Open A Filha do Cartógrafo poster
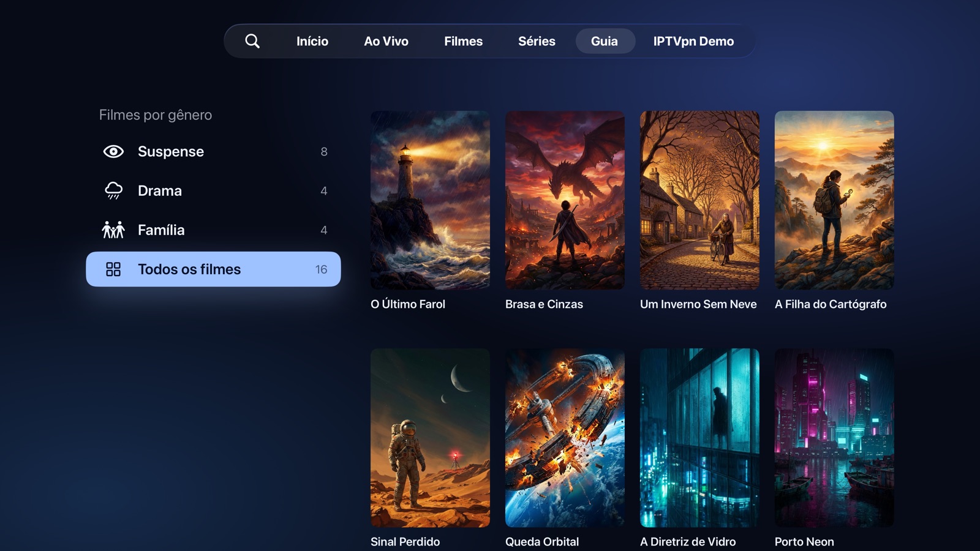Viewport: 980px width, 551px height. coord(834,200)
